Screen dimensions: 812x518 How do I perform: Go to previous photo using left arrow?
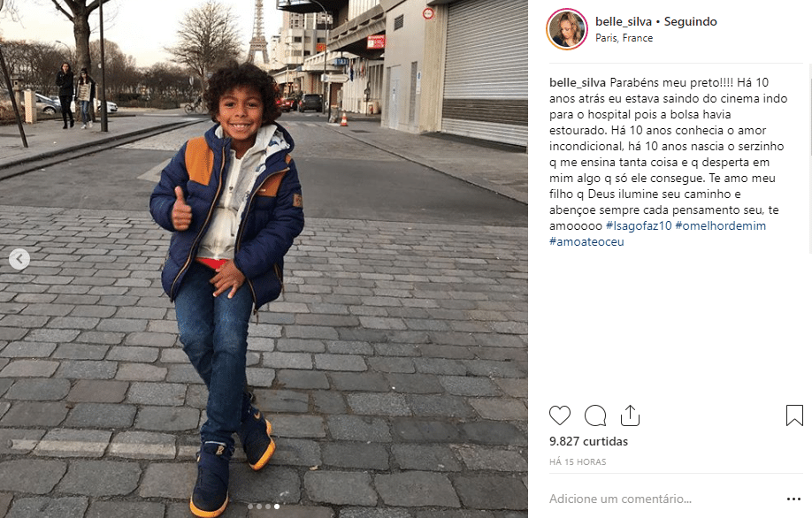(19, 259)
